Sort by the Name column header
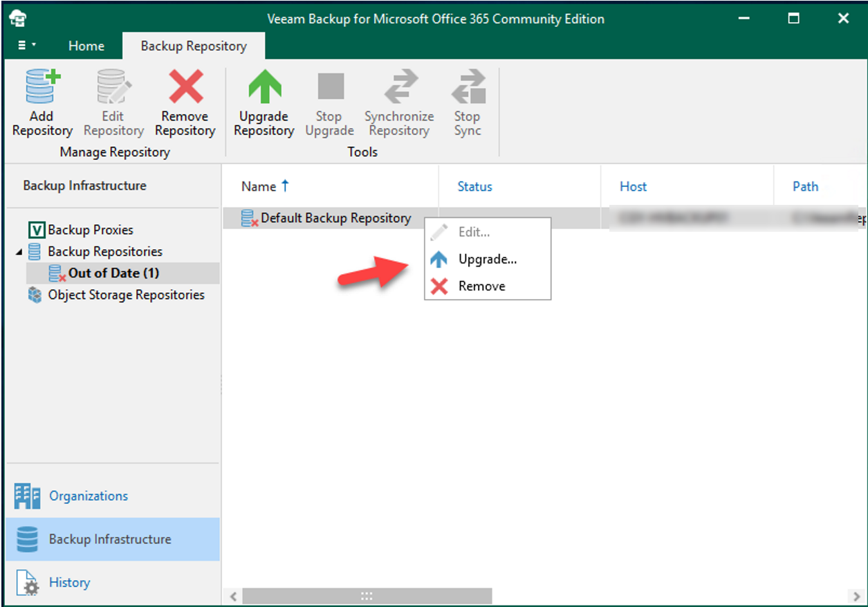The image size is (868, 607). point(259,186)
